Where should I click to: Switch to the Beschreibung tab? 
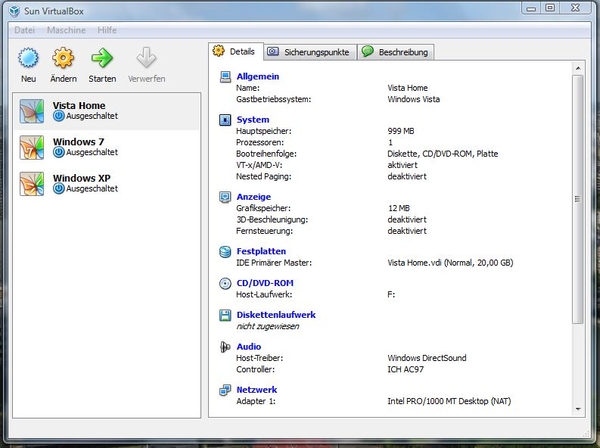396,52
